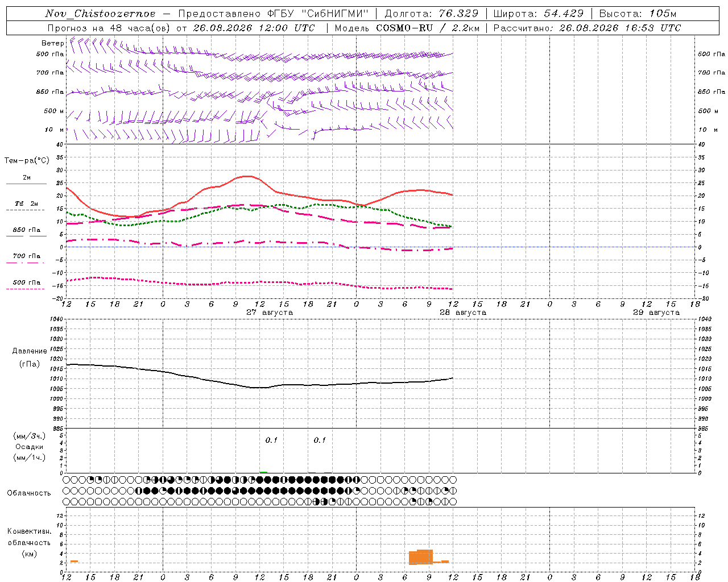Screen dimensions: 728x582
Task: Click the Nov_Chistoozernoe station title
Action: 100,14
